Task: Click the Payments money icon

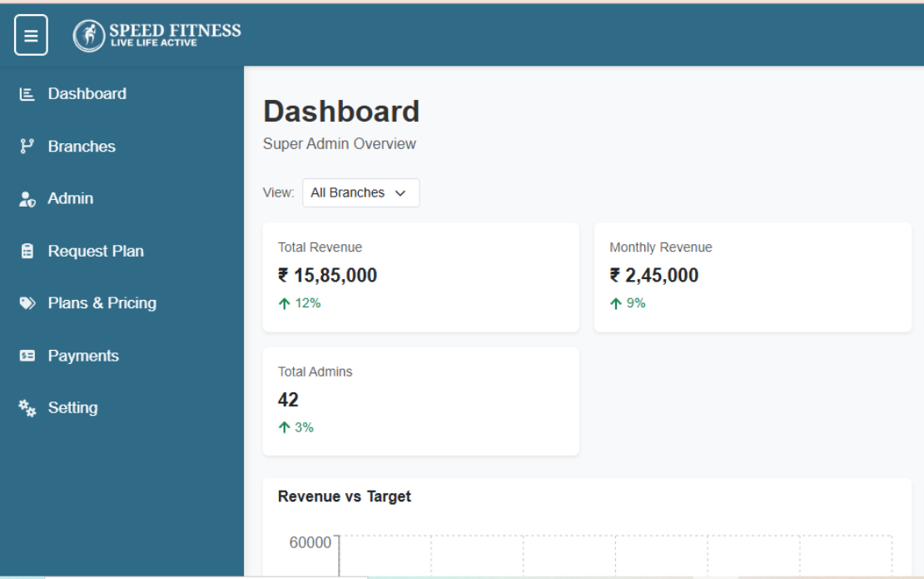Action: 27,356
